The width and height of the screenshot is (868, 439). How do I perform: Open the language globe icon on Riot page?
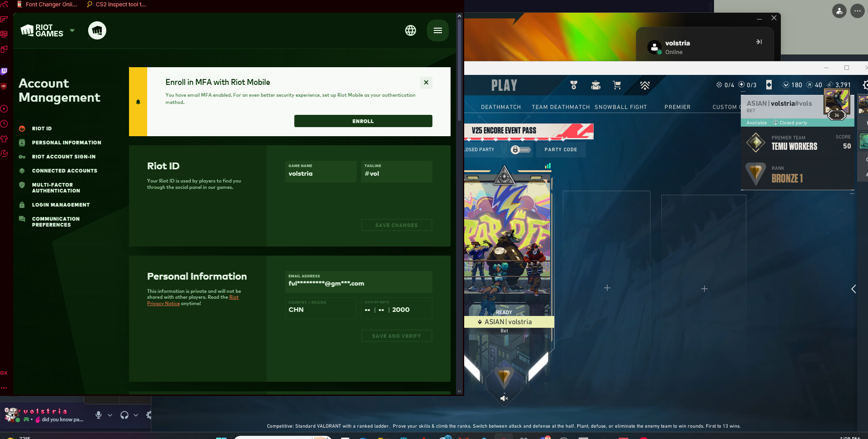[x=411, y=30]
